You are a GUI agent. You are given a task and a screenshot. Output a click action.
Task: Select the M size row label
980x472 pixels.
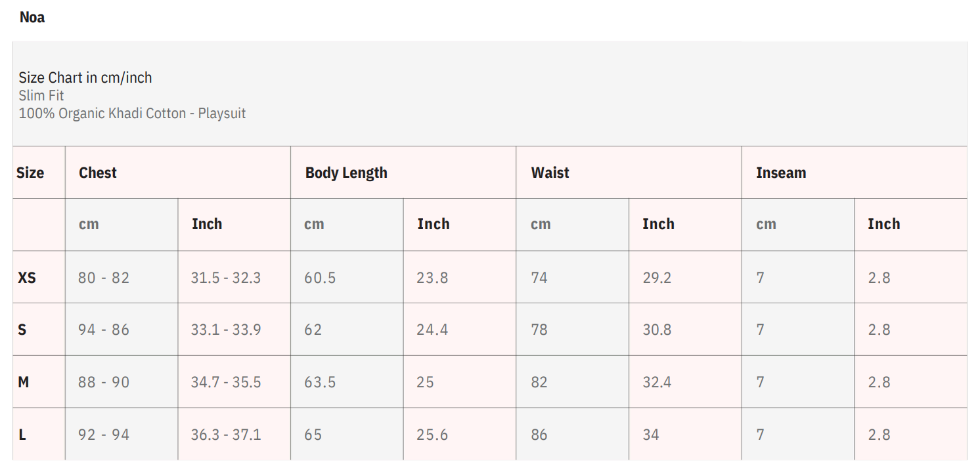pos(24,382)
